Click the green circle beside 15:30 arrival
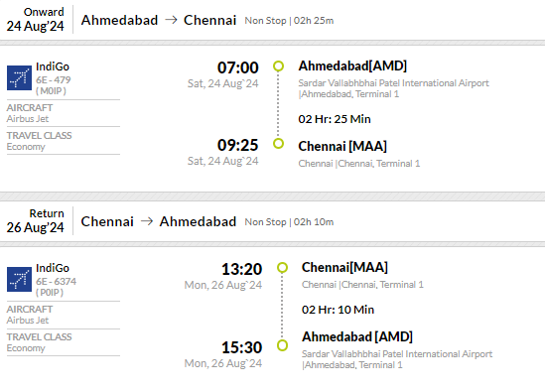Image resolution: width=545 pixels, height=392 pixels. point(282,345)
